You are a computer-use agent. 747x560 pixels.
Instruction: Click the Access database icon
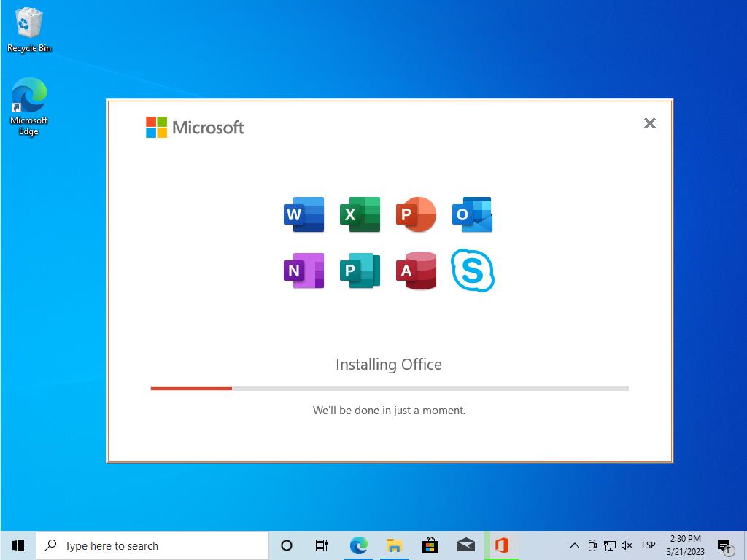416,270
